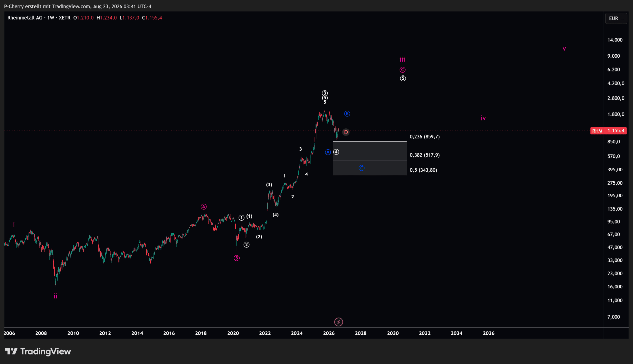Click the blue circled C wave label
The height and width of the screenshot is (364, 633).
[x=362, y=168]
